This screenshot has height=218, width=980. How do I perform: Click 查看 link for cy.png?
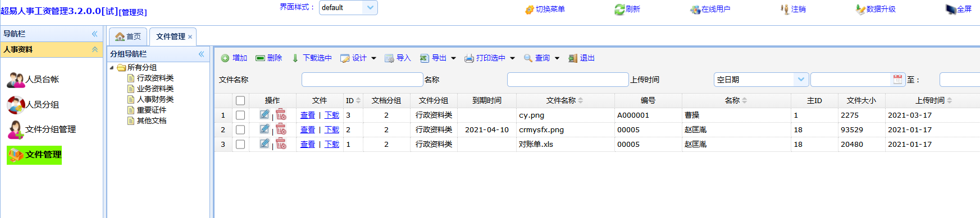point(308,115)
